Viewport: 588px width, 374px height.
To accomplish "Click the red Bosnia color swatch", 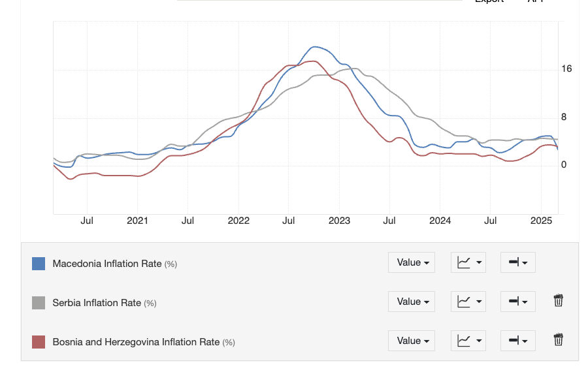I will tap(39, 342).
